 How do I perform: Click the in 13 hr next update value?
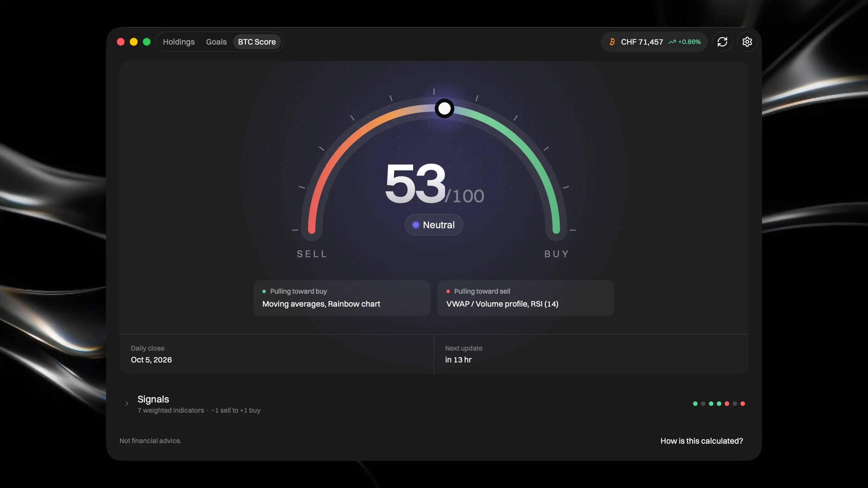[458, 360]
